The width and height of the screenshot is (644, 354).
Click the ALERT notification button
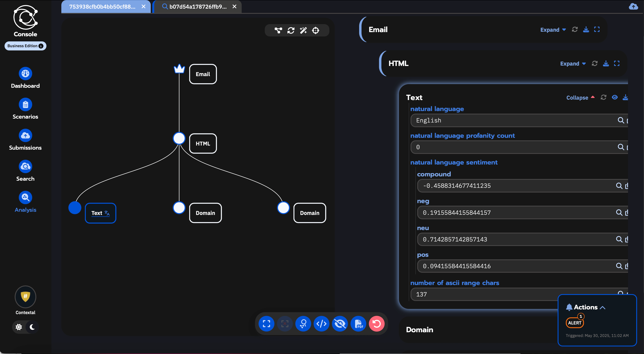[x=574, y=322]
